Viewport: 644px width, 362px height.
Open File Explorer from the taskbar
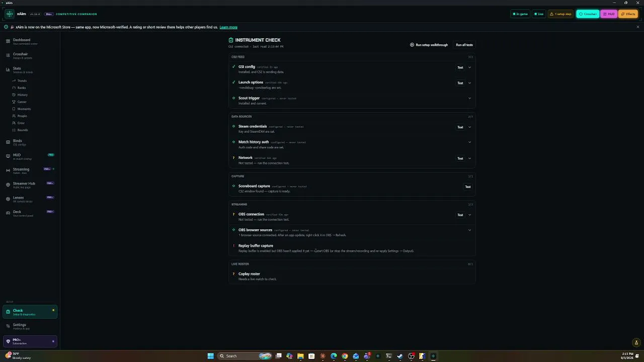coord(300,356)
